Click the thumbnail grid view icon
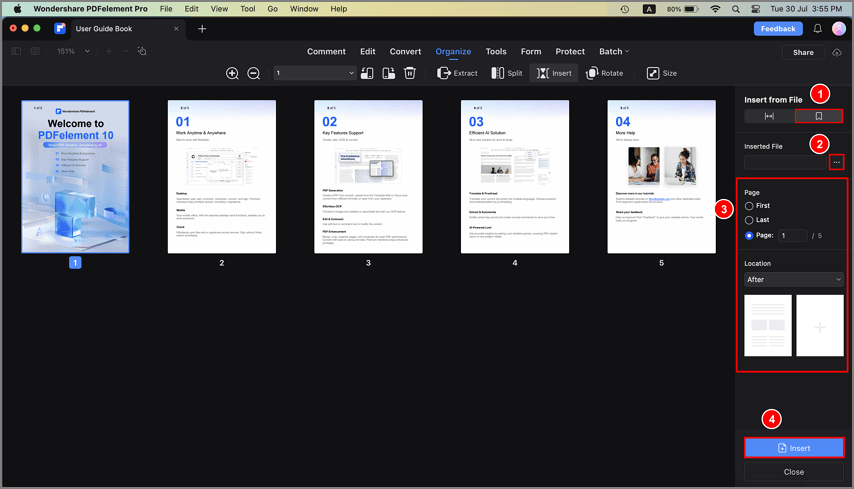This screenshot has width=854, height=489. tap(35, 51)
